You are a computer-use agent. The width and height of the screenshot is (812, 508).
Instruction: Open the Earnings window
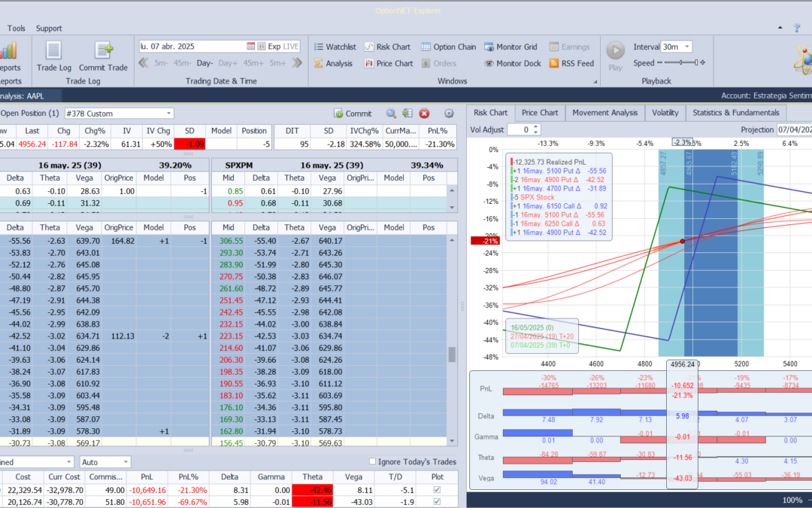pyautogui.click(x=569, y=47)
